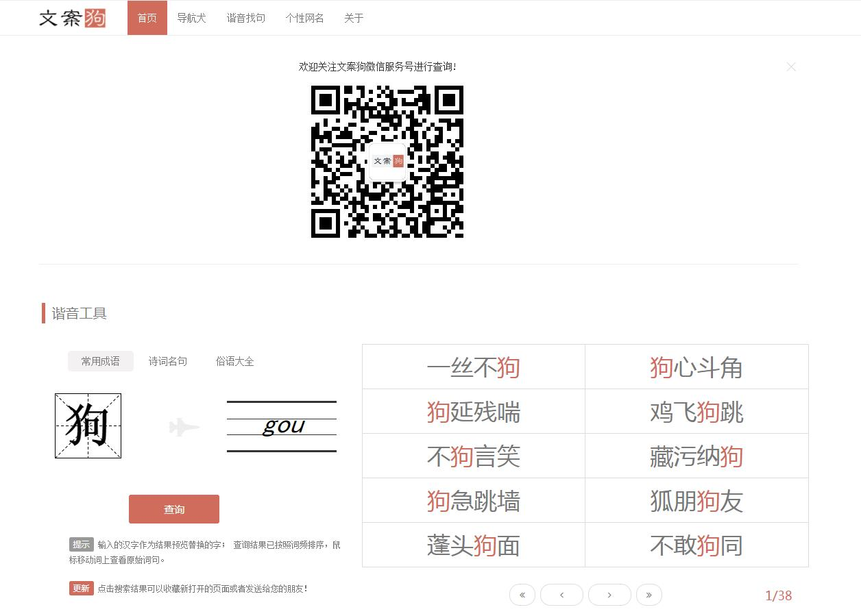Image resolution: width=861 pixels, height=616 pixels.
Task: Go to next results page
Action: pyautogui.click(x=609, y=595)
